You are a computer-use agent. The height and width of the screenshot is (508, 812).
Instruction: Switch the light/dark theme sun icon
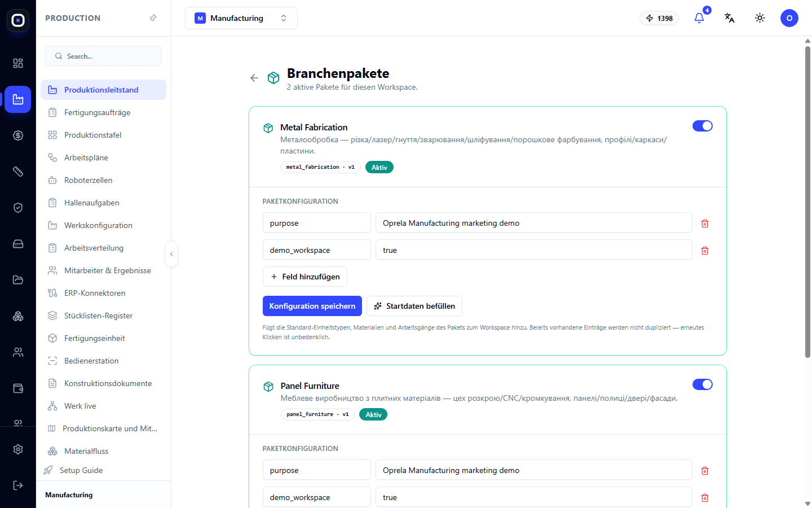coord(760,18)
